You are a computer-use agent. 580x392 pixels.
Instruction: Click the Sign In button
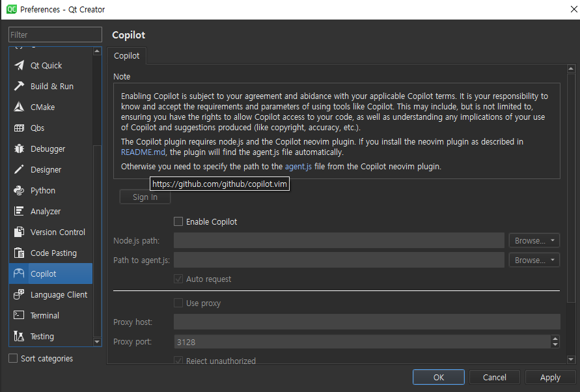coord(145,197)
